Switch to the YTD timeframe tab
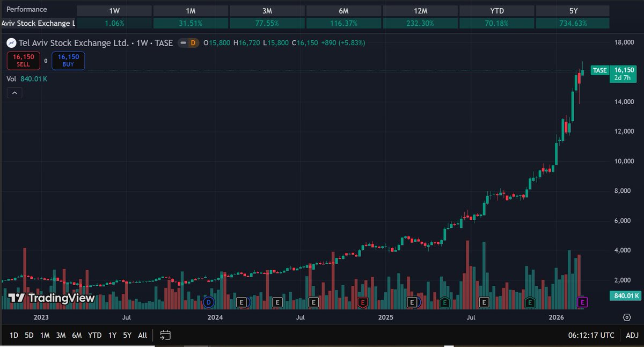The height and width of the screenshot is (347, 644). click(x=497, y=10)
